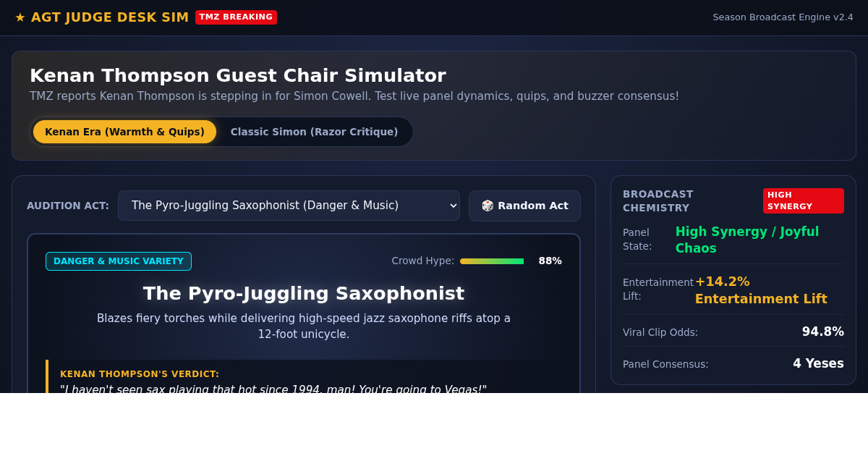The height and width of the screenshot is (456, 868).
Task: Click the "Panel State:" label
Action: pyautogui.click(x=637, y=240)
